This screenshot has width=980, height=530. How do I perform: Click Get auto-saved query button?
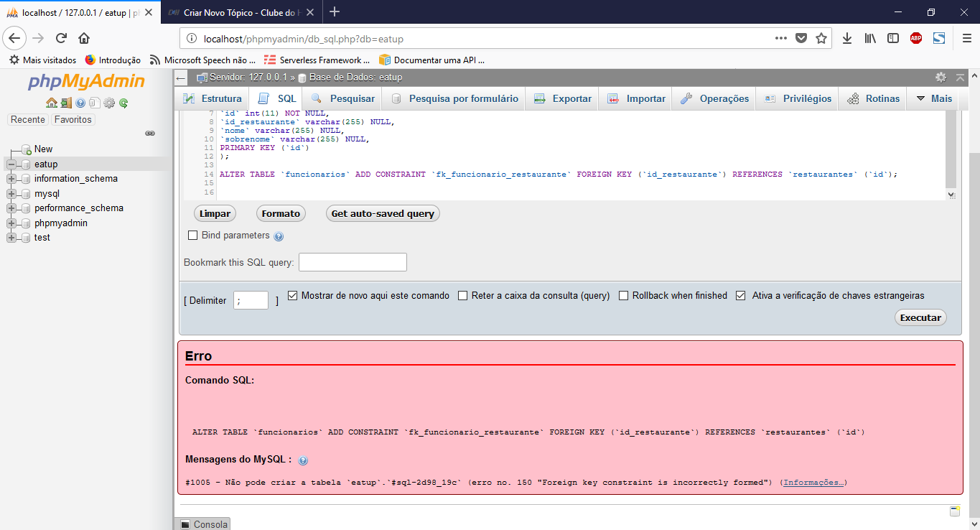(x=383, y=213)
